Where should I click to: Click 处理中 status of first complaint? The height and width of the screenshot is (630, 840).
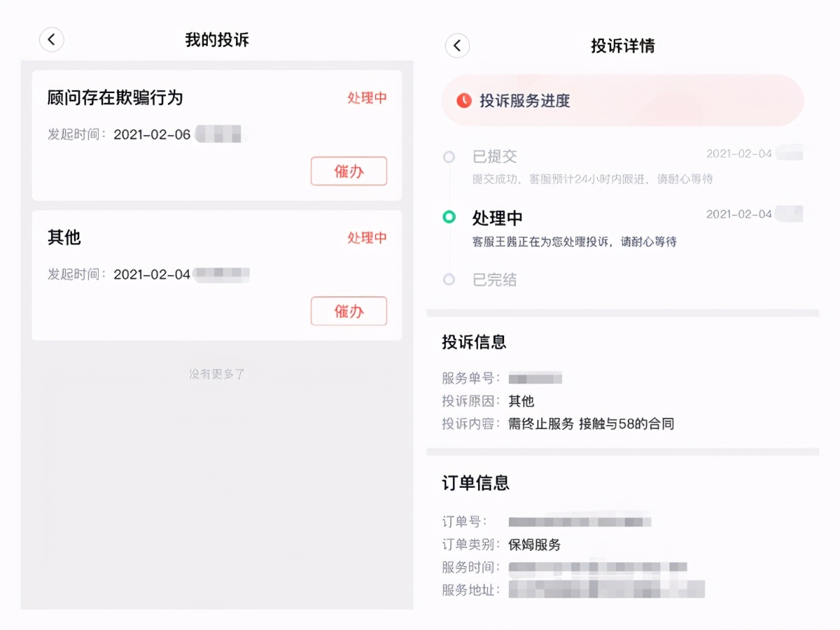(367, 98)
